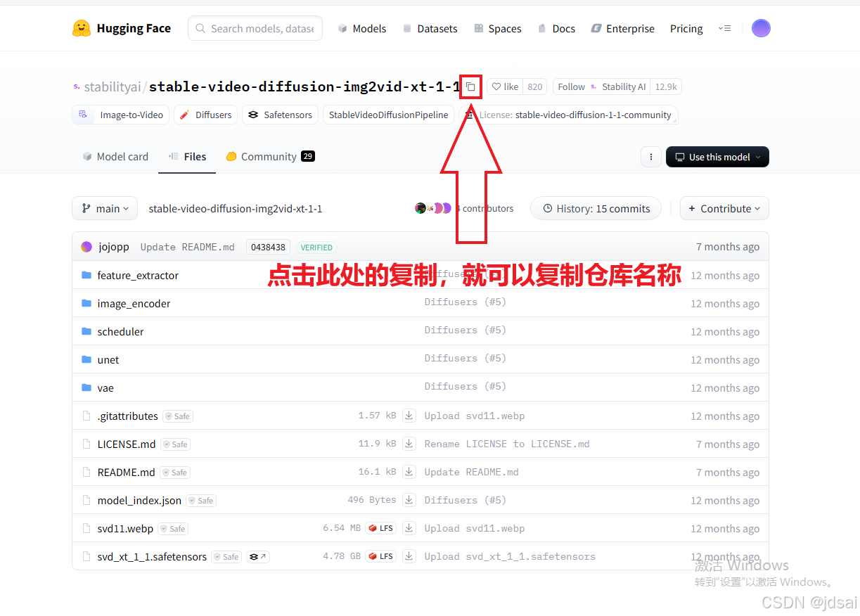Click the follower count 12.9k

666,86
